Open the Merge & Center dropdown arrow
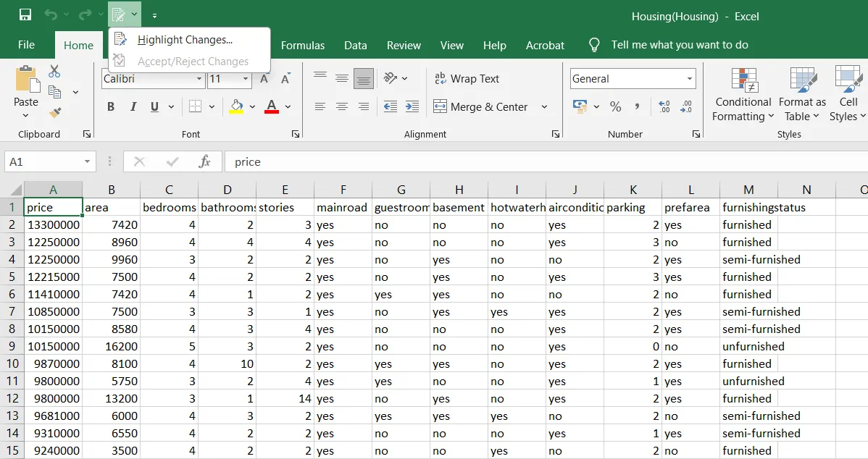868x459 pixels. (x=544, y=106)
